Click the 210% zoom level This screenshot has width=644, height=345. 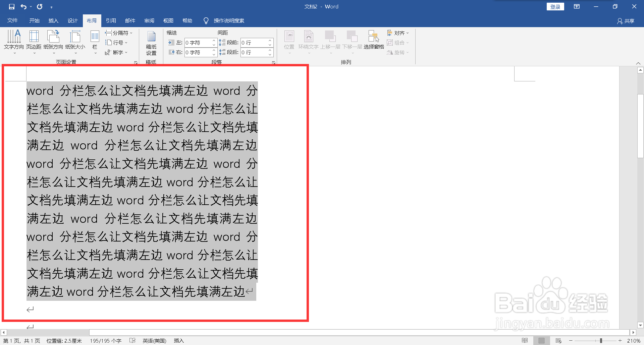point(634,341)
